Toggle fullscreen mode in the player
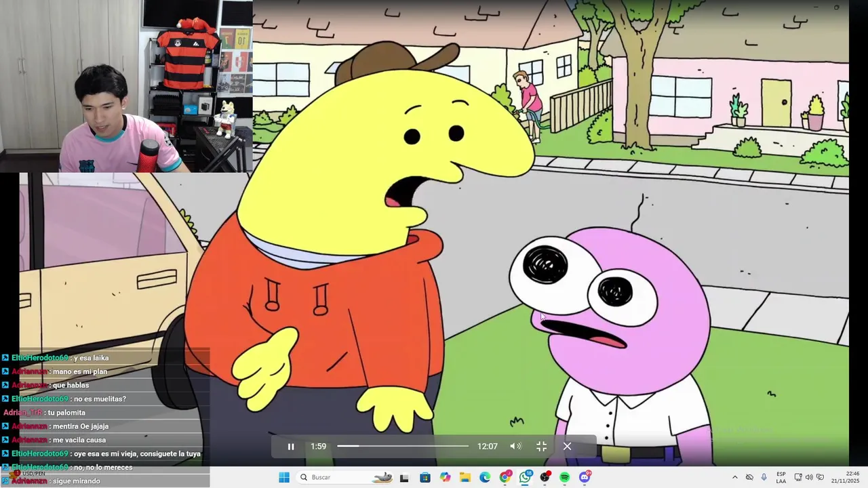The width and height of the screenshot is (868, 488). (x=541, y=446)
